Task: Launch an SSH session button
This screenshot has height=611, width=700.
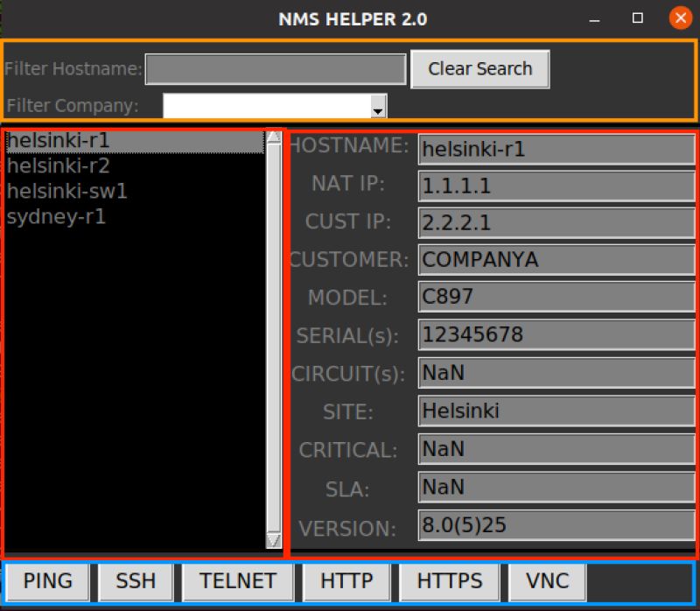Action: tap(135, 581)
